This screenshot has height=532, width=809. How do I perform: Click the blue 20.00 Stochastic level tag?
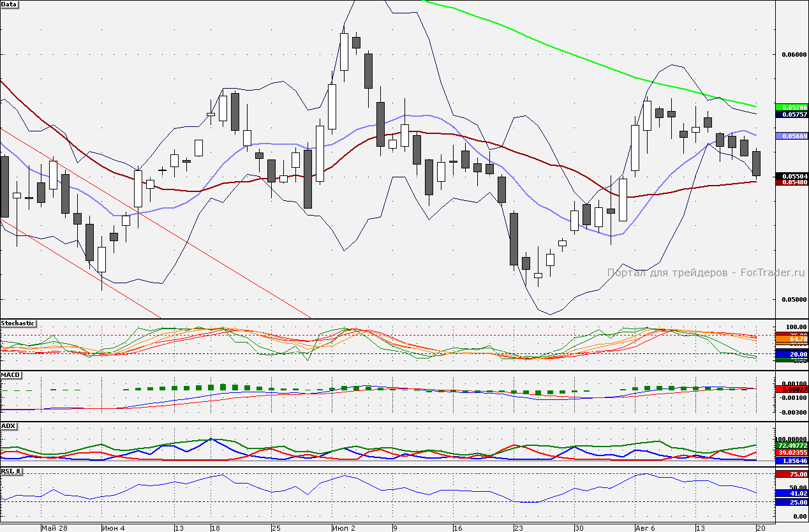[792, 354]
